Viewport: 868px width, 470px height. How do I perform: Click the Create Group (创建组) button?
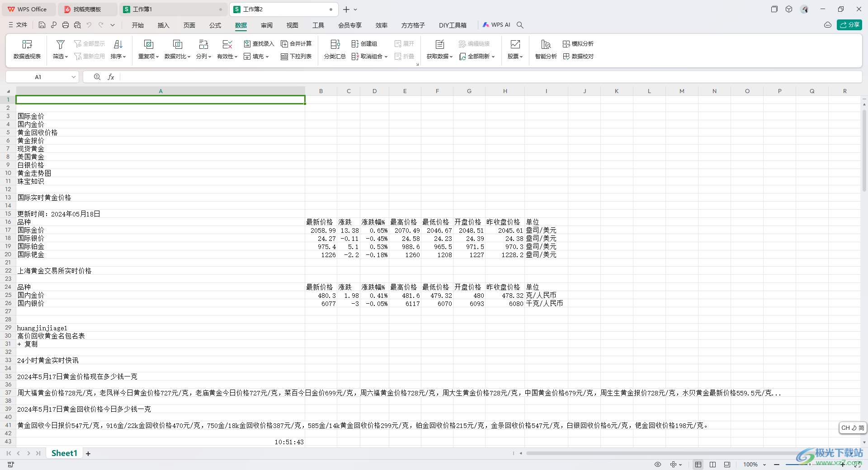coord(364,44)
